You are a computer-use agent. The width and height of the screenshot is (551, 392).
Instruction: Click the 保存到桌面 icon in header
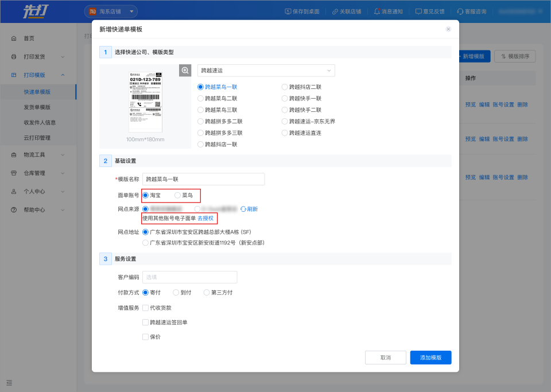(x=288, y=11)
